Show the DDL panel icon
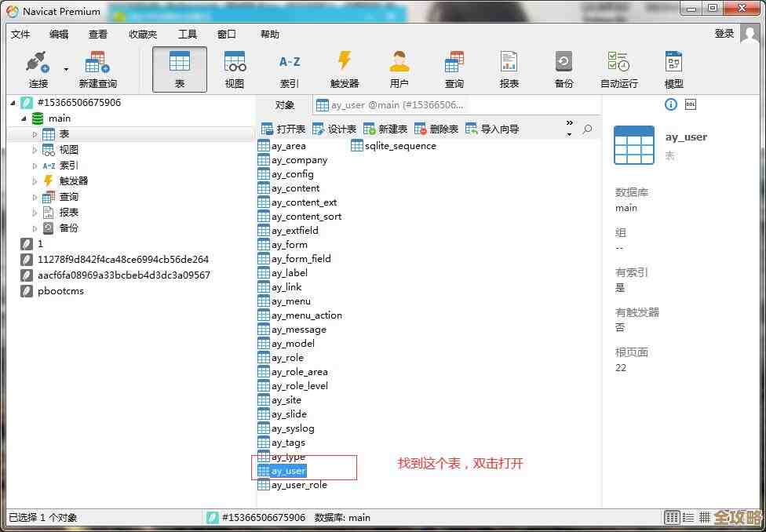 [x=691, y=104]
